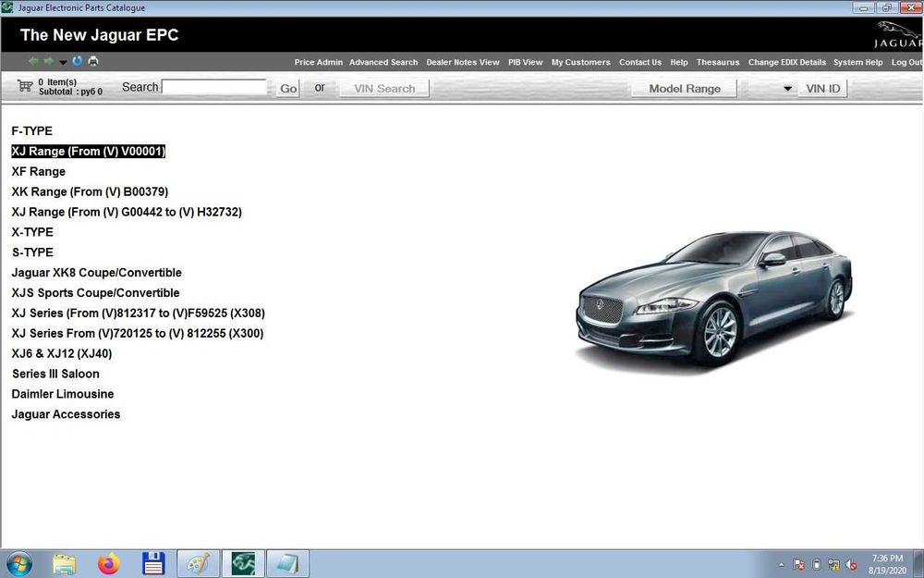Select XJ6 & XJ12 (XJ40)
The image size is (924, 578).
click(62, 353)
